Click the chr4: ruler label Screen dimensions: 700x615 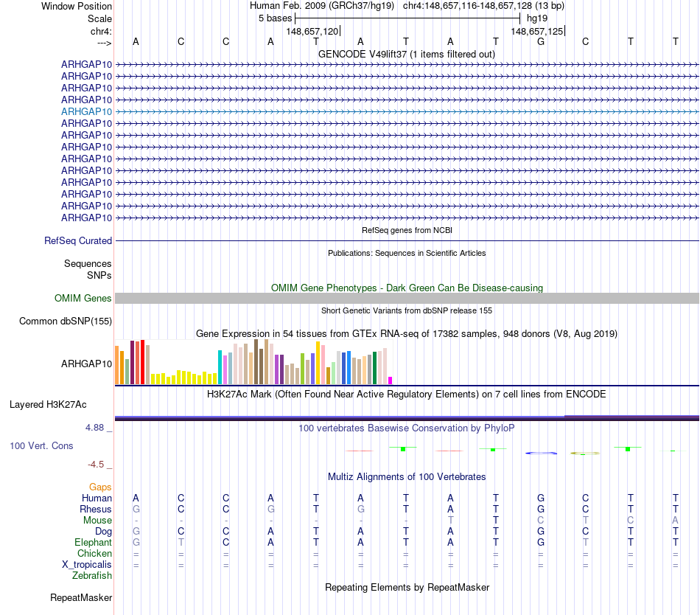101,31
